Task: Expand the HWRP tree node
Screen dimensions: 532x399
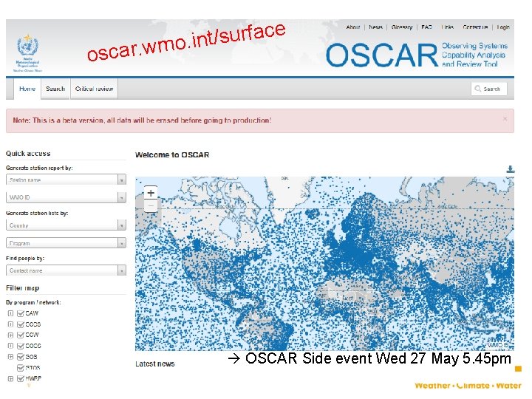Action: point(10,378)
